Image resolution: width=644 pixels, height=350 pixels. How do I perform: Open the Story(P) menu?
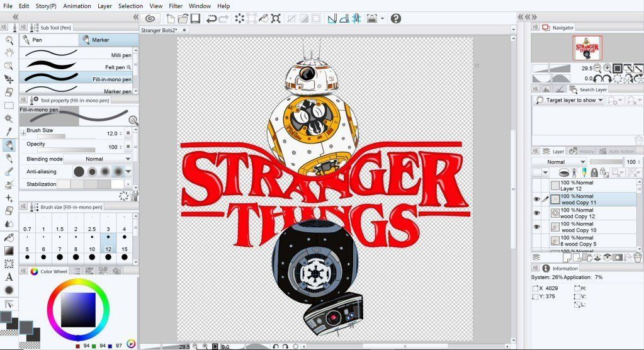pyautogui.click(x=46, y=6)
